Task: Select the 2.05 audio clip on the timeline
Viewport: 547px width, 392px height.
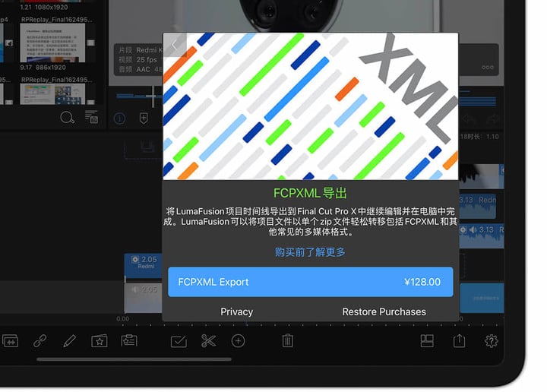Action: 144,298
